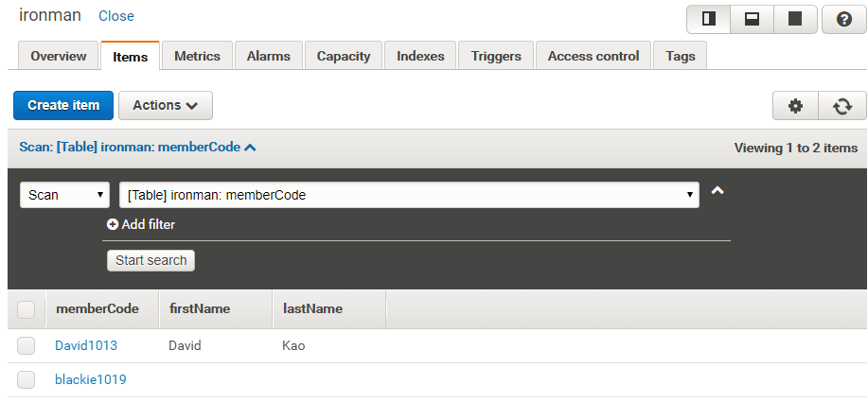The height and width of the screenshot is (403, 868).
Task: Switch to split side-by-side panel layout
Action: (708, 19)
